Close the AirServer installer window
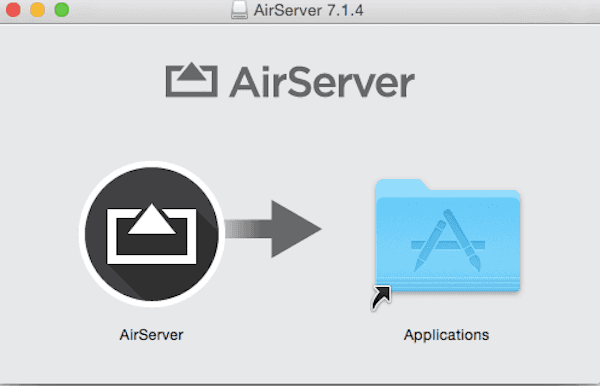 [x=13, y=10]
